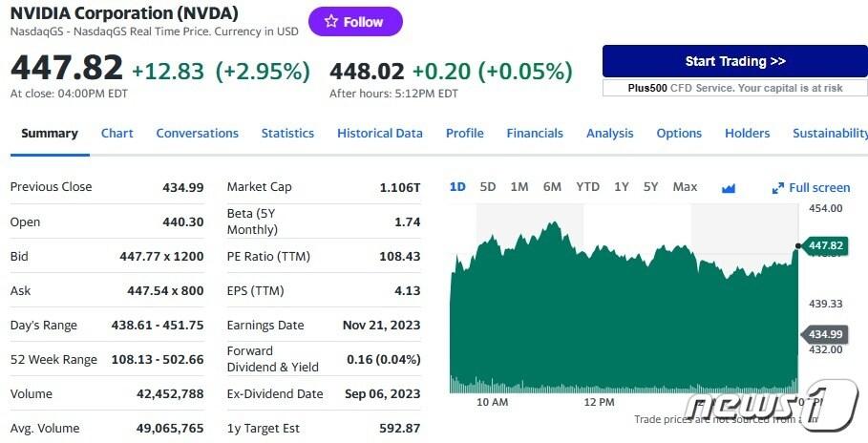Go to Historical Data tab

379,134
